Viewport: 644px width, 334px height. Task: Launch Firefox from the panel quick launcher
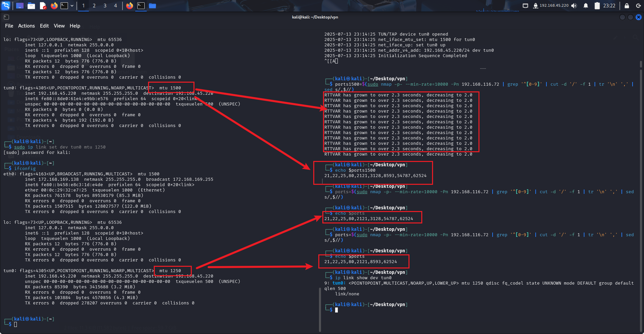(x=54, y=6)
